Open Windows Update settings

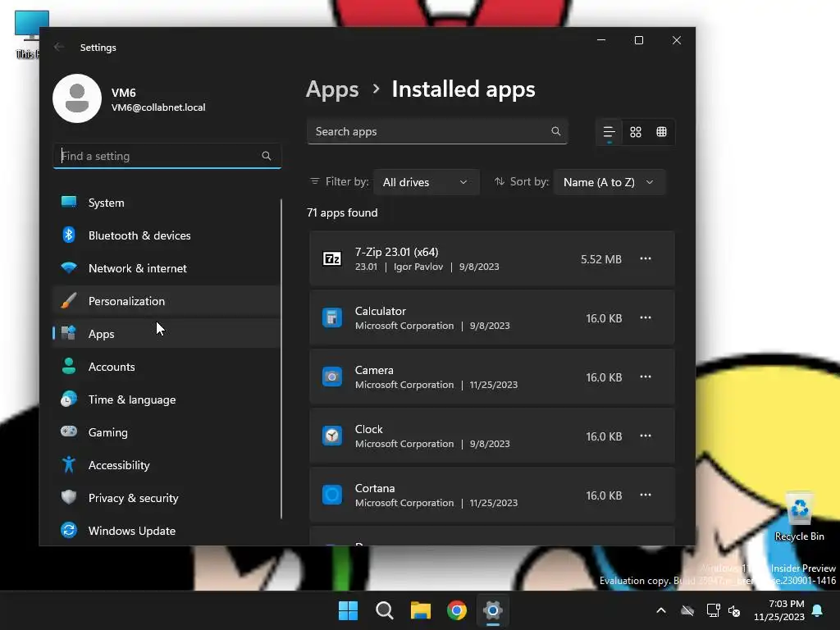click(167, 531)
